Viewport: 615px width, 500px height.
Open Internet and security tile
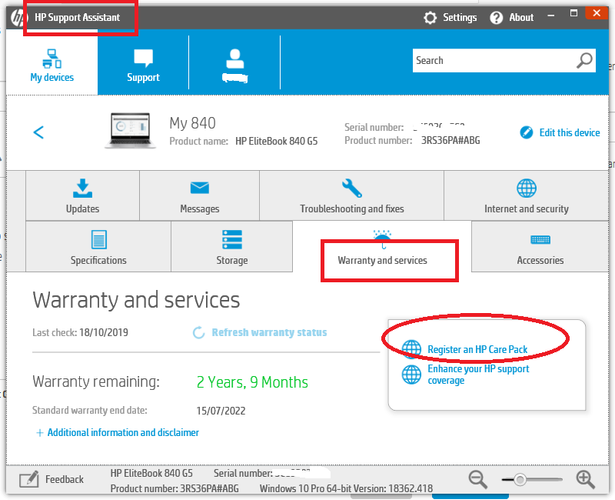pyautogui.click(x=526, y=196)
